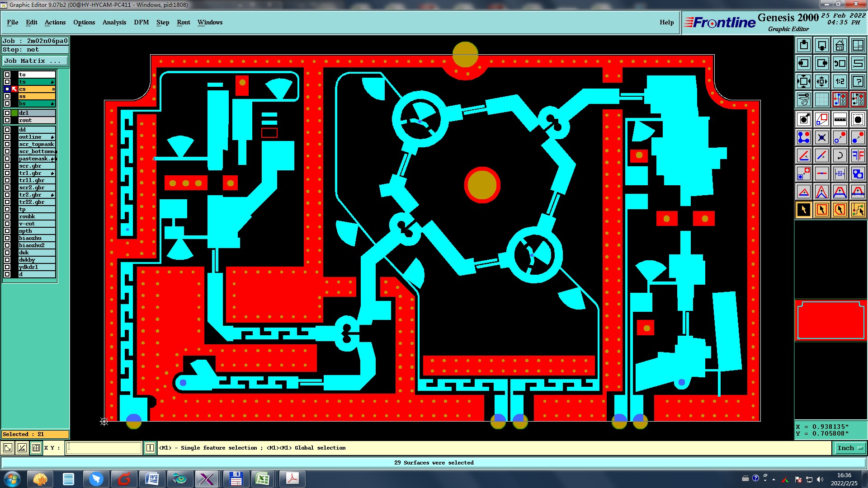Image resolution: width=868 pixels, height=488 pixels.
Task: Click the Help button
Action: click(666, 22)
